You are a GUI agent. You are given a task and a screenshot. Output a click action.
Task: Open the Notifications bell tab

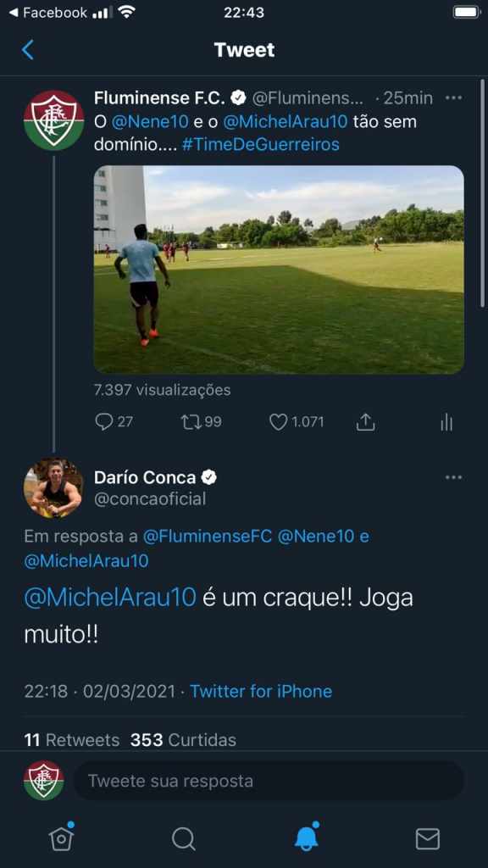(x=307, y=837)
